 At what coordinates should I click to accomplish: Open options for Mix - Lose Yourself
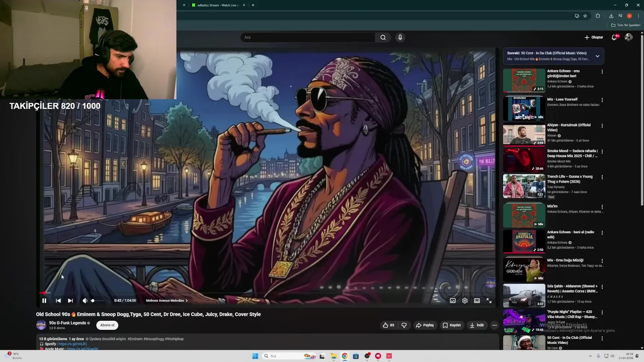point(602,100)
